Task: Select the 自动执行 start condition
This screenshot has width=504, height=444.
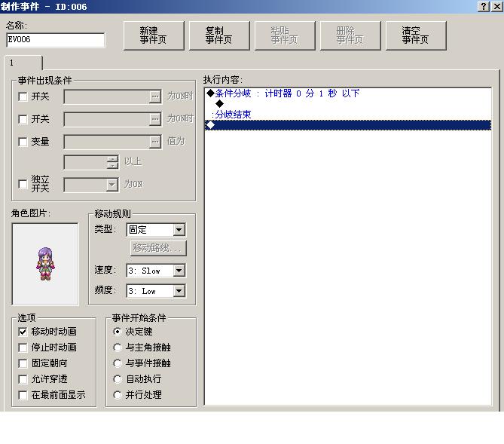Action: pos(118,379)
